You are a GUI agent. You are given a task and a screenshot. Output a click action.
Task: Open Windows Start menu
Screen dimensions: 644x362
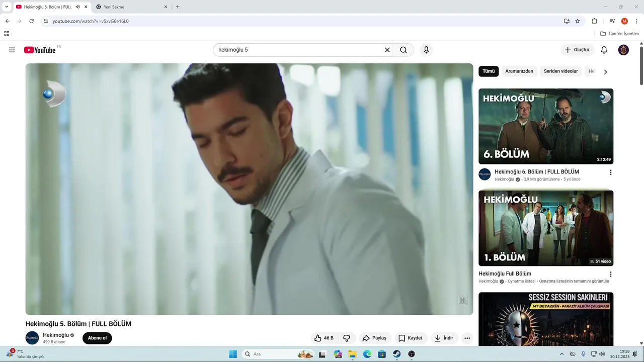233,354
